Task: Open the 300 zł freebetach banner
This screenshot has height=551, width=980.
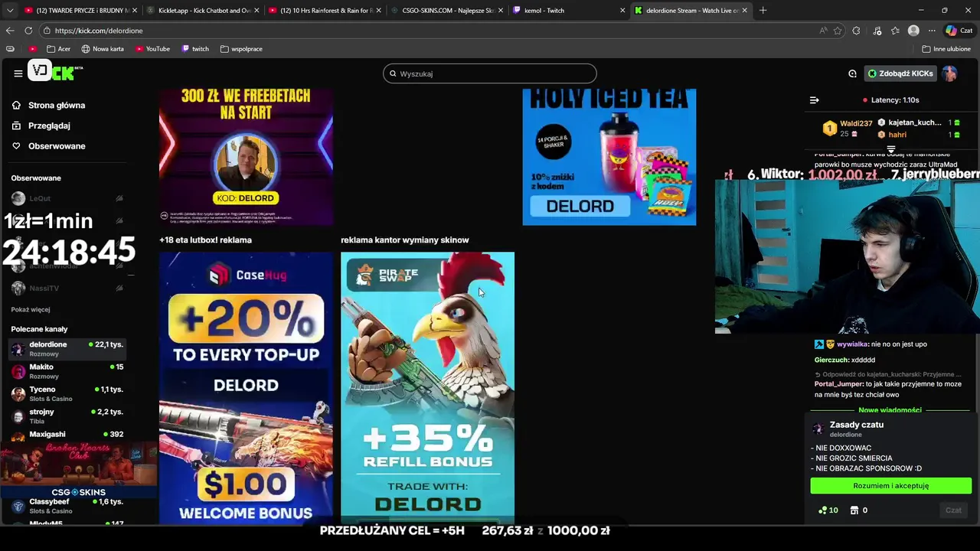Action: 246,157
